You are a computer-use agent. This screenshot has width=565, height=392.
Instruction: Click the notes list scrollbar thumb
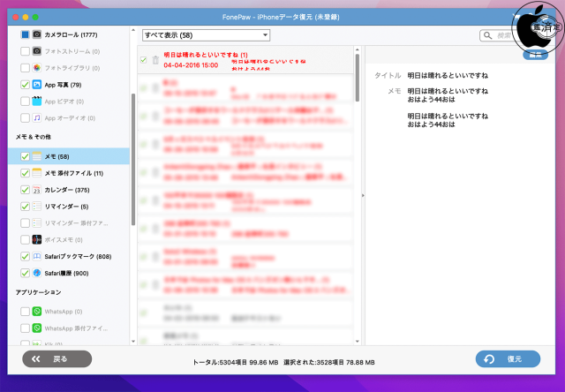pyautogui.click(x=357, y=78)
